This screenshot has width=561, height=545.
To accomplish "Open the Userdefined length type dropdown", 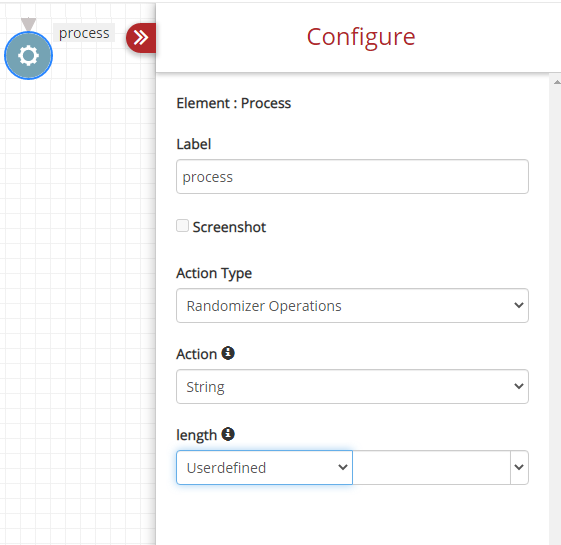I will (264, 467).
